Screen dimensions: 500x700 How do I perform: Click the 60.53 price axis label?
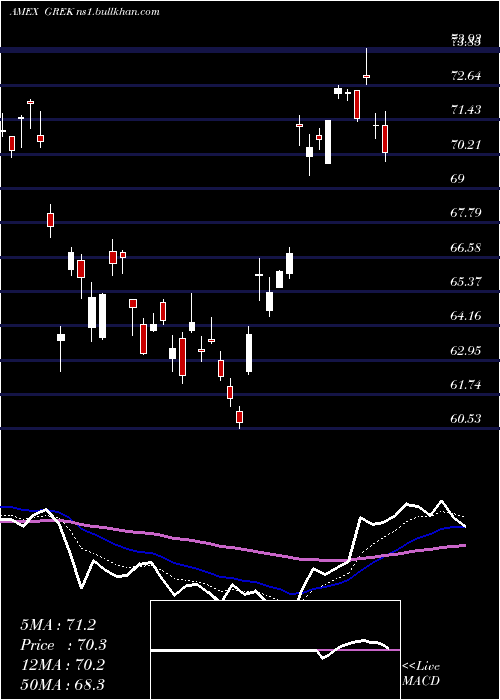[467, 419]
